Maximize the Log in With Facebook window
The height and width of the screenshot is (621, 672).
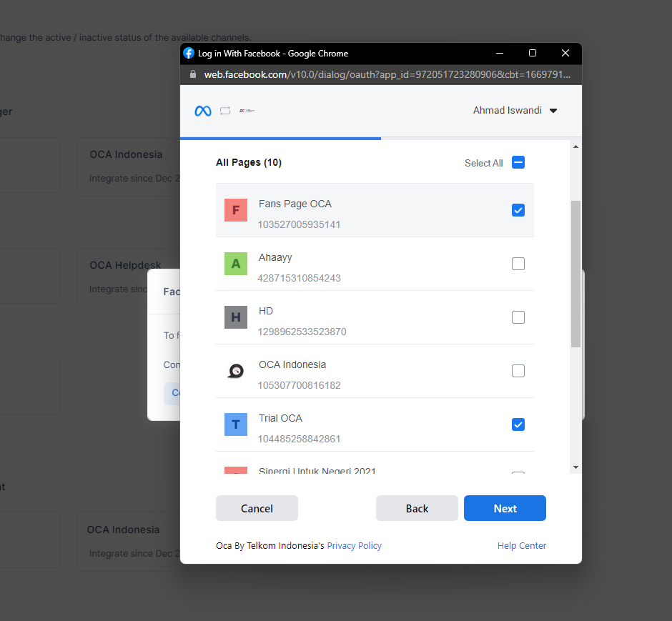point(533,53)
